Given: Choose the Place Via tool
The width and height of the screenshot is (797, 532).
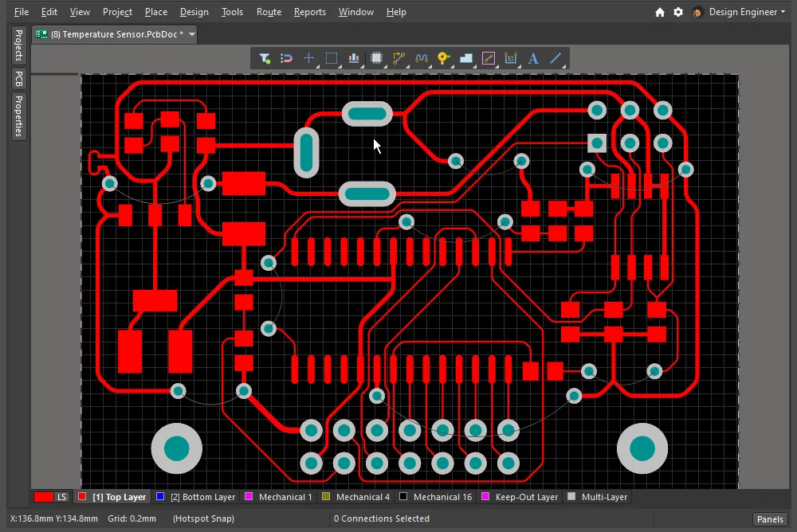Looking at the screenshot, I should pyautogui.click(x=444, y=58).
